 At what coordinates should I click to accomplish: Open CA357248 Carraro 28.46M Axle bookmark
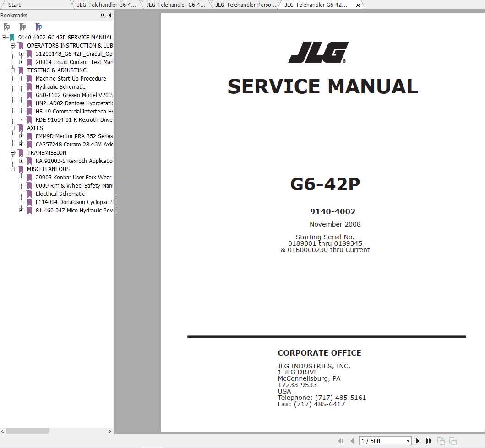(x=74, y=144)
